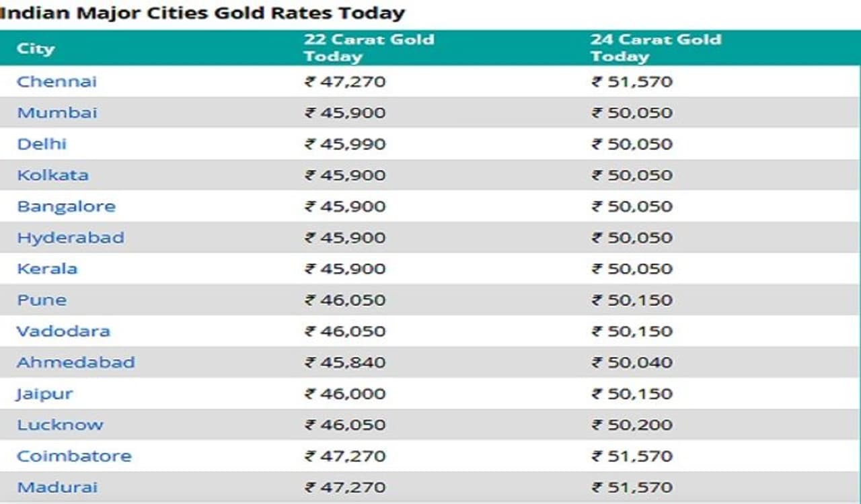Select the Kolkata link
The image size is (861, 504).
[x=52, y=175]
